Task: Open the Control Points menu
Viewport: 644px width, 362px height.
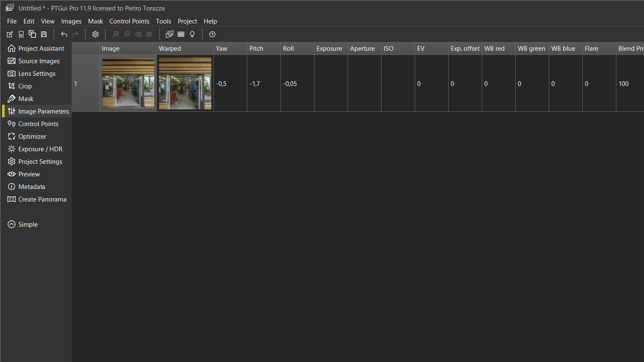Action: (129, 21)
